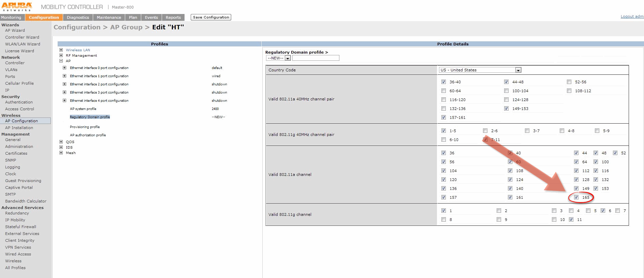The height and width of the screenshot is (278, 644).
Task: Expand Ethernet interface 4 port configuration
Action: [x=64, y=100]
